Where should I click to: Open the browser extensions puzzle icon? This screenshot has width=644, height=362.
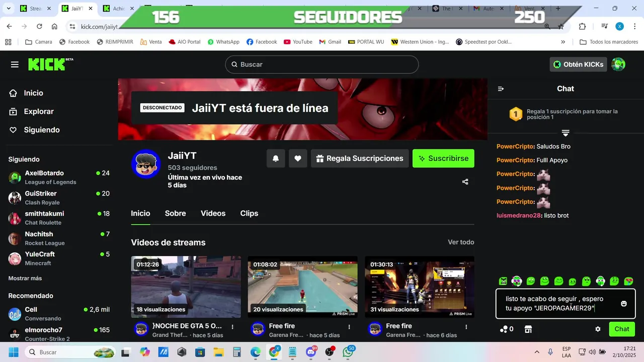pos(582,27)
